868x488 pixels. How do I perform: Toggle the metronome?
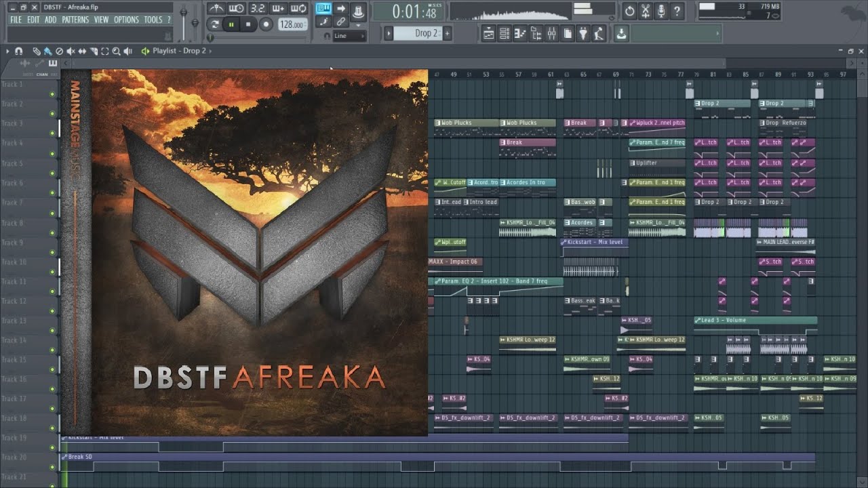point(216,8)
